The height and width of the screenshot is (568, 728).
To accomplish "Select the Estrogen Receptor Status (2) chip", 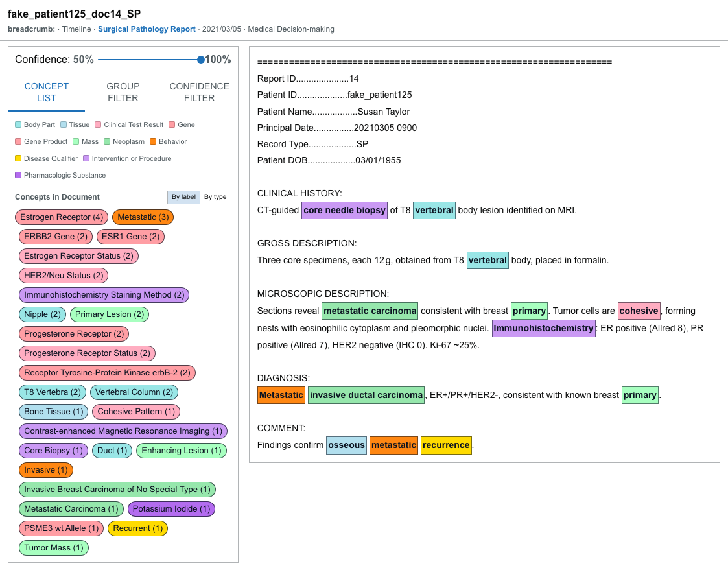I will pyautogui.click(x=78, y=256).
